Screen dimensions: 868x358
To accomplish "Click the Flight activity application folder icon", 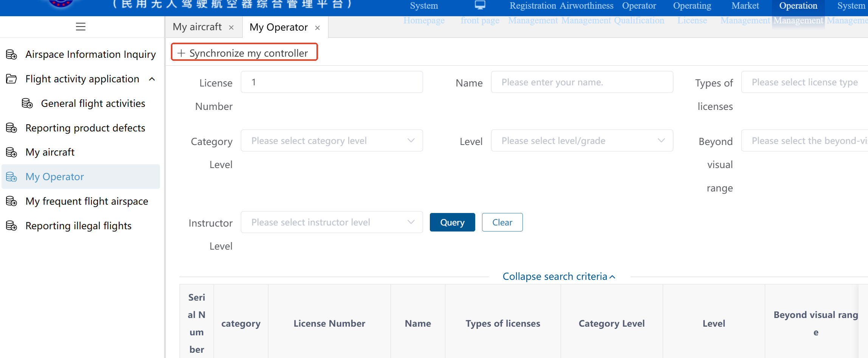I will (x=12, y=79).
